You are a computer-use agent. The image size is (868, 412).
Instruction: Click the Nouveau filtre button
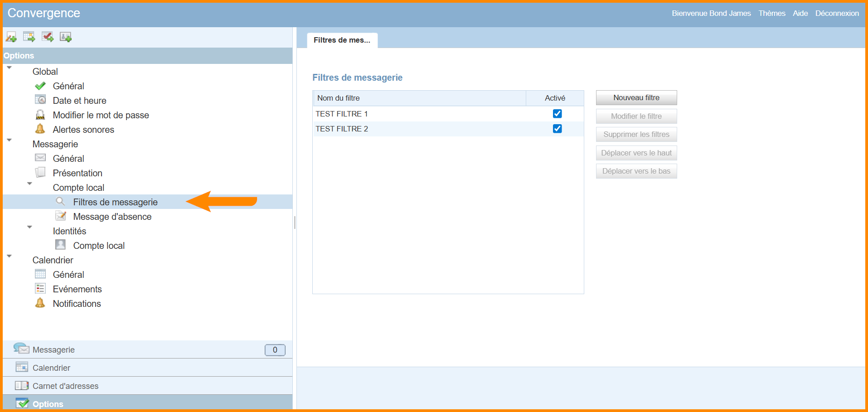[636, 98]
